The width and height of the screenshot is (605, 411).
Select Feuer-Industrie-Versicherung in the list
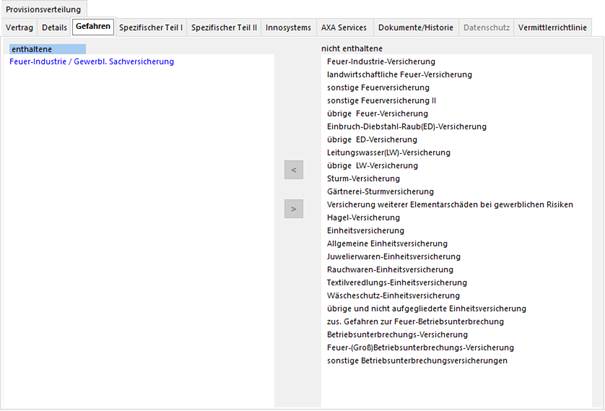point(381,61)
